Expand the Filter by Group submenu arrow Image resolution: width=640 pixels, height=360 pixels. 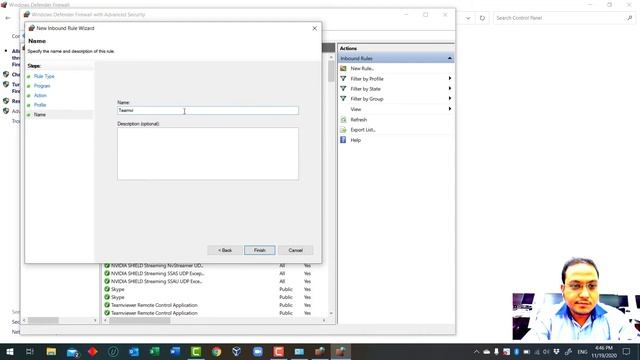(x=450, y=99)
